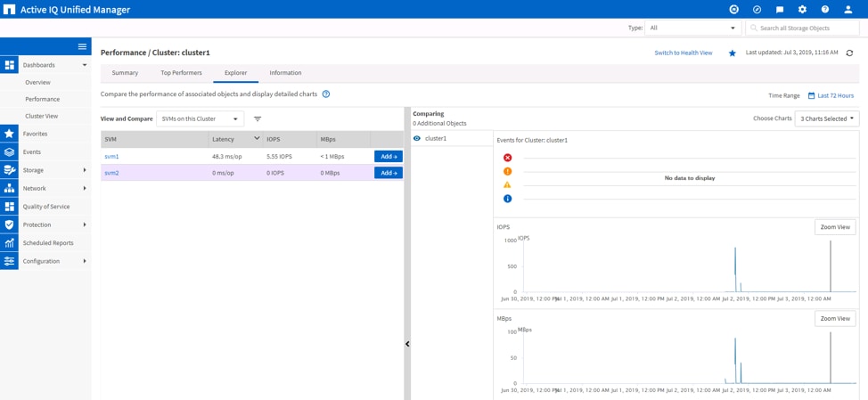Click the help question mark icon in header
This screenshot has width=868, height=400.
(825, 10)
